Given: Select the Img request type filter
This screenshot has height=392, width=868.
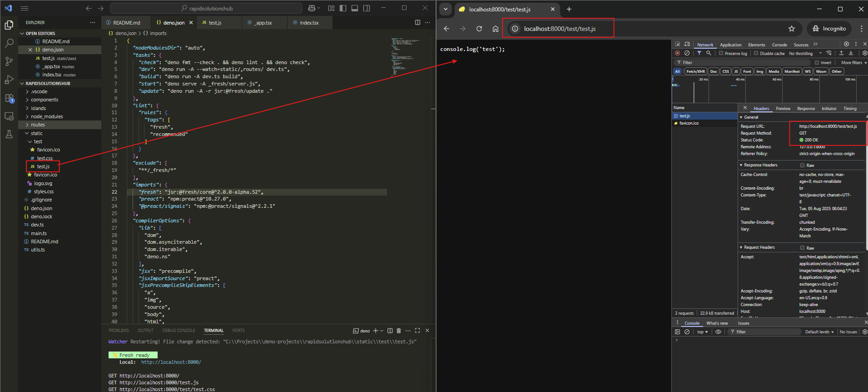Looking at the screenshot, I should 759,71.
